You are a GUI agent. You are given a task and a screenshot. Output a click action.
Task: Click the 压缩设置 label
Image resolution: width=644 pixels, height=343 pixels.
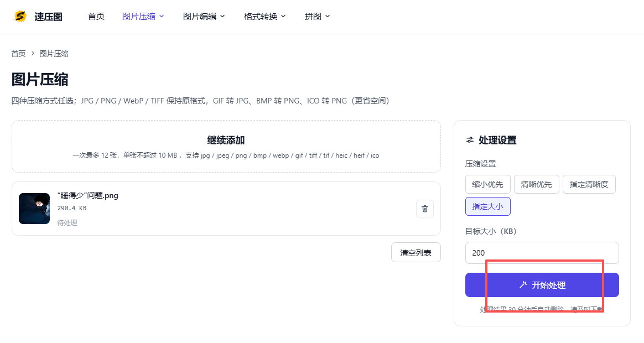point(481,164)
